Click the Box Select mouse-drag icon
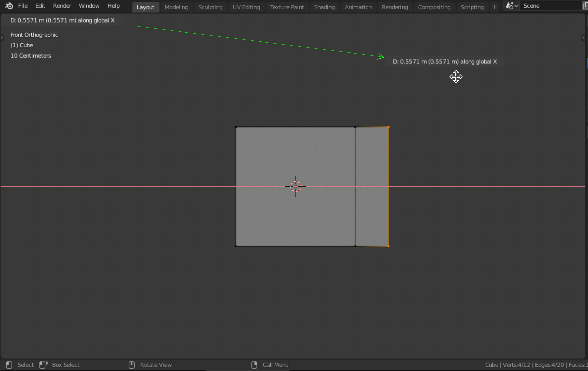 44,365
